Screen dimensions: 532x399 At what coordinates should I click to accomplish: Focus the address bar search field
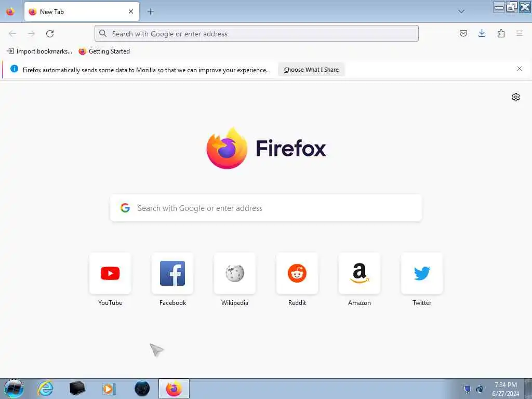(257, 33)
